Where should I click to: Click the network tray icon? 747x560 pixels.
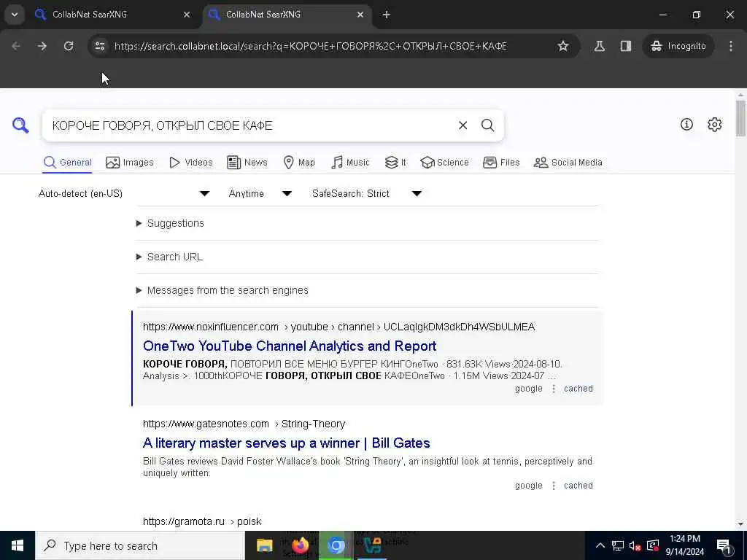pyautogui.click(x=617, y=545)
